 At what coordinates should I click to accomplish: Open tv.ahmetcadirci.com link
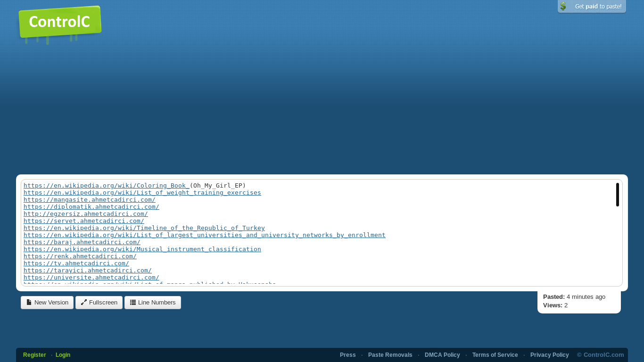76,263
